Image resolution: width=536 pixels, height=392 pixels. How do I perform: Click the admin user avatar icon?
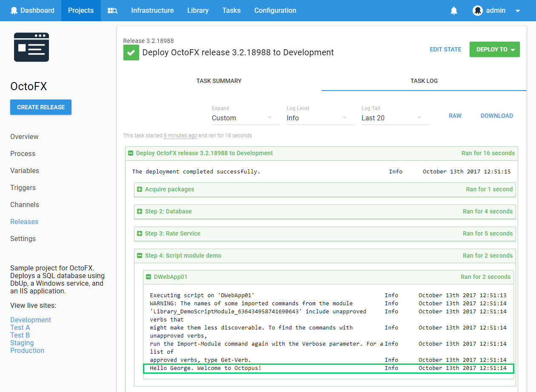coord(477,11)
